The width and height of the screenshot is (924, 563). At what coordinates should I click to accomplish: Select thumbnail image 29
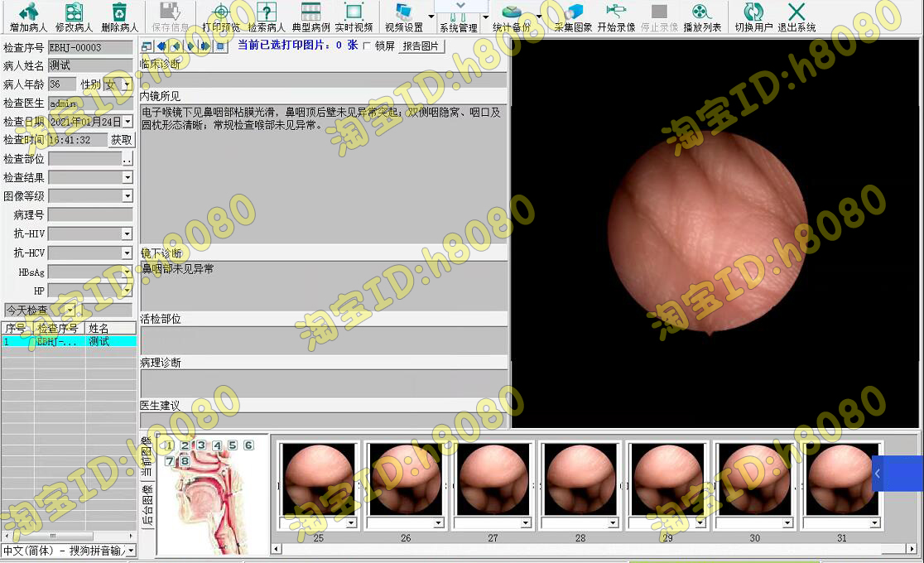667,479
